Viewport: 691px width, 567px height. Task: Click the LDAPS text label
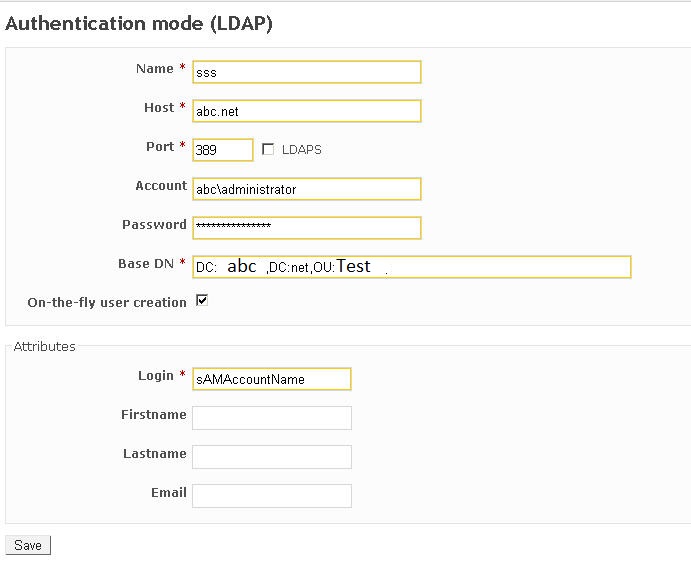point(301,150)
